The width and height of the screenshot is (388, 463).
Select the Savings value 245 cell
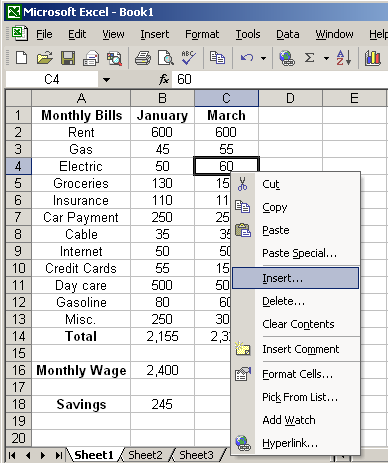point(162,404)
